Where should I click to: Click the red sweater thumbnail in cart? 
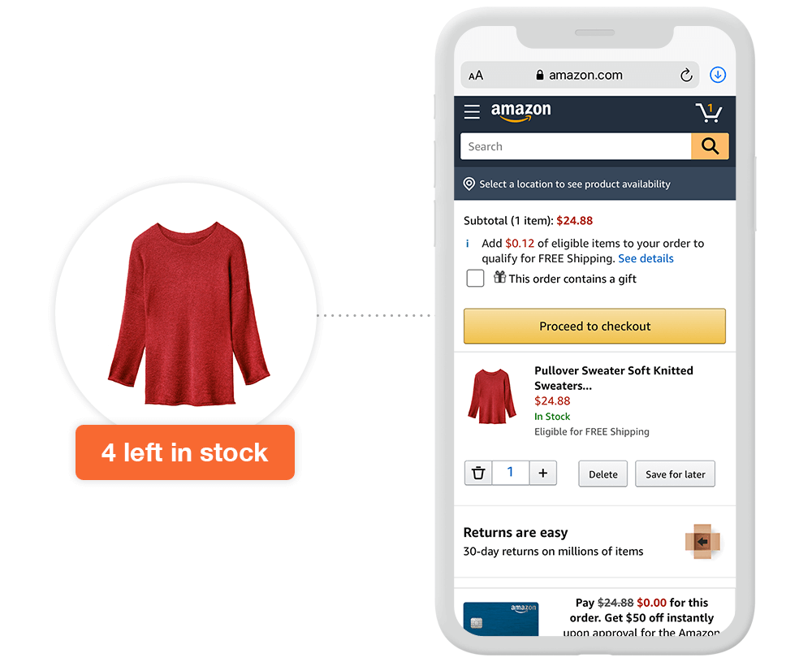tap(492, 396)
